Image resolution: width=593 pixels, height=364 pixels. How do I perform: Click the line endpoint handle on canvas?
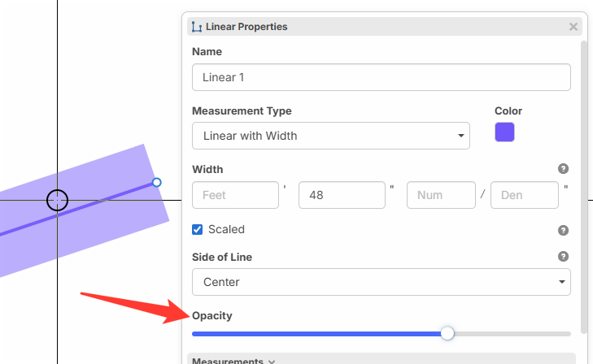click(157, 183)
